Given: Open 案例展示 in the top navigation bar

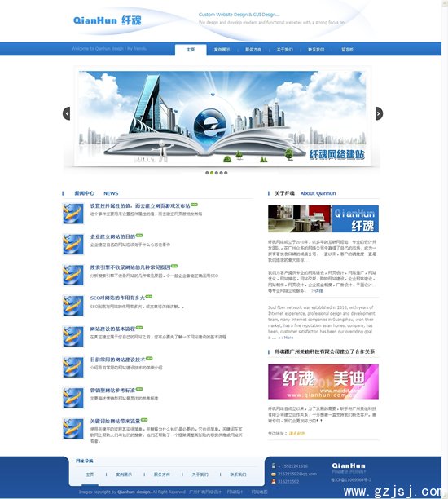Looking at the screenshot, I should [x=222, y=50].
